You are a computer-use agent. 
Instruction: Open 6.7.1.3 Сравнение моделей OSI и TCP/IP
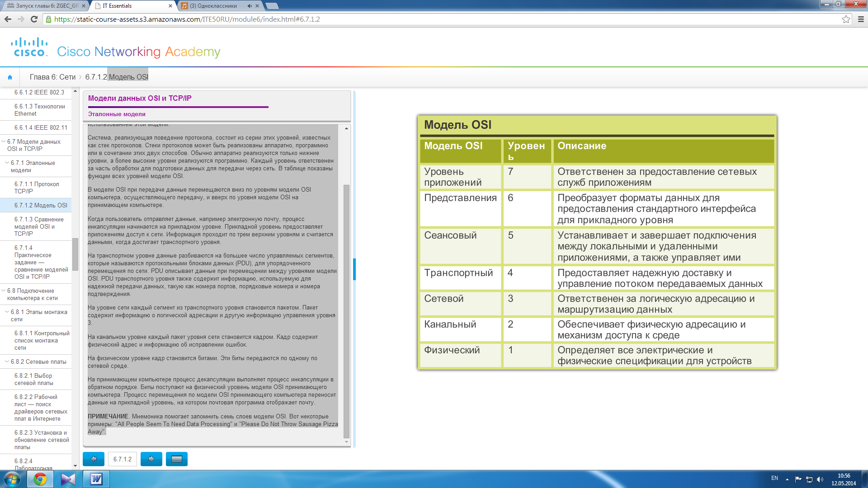36,226
